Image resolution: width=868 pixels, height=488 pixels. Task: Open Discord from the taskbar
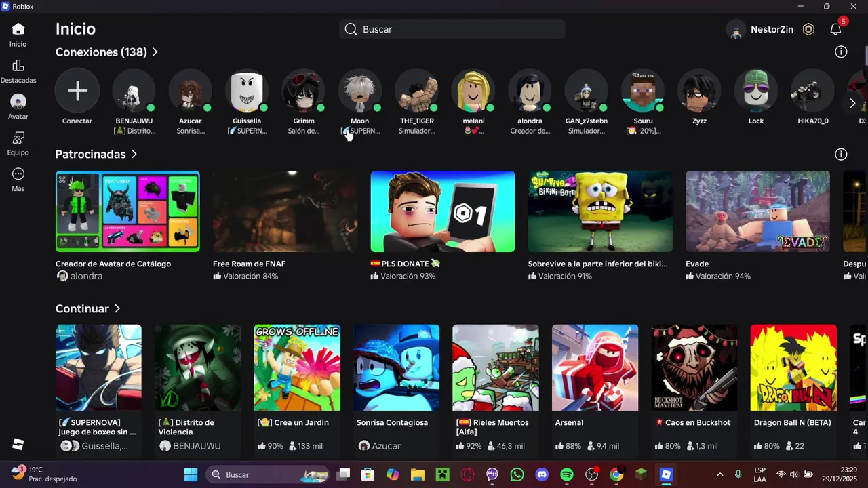pyautogui.click(x=542, y=474)
